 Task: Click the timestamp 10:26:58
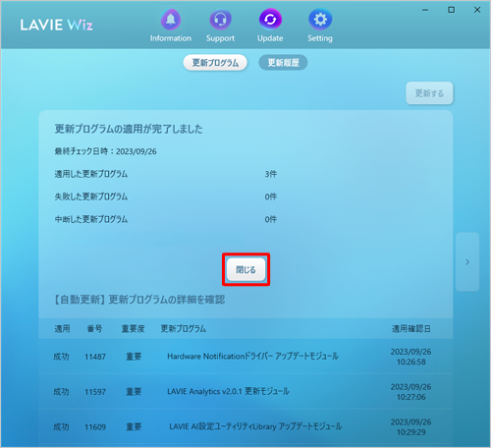pyautogui.click(x=411, y=362)
